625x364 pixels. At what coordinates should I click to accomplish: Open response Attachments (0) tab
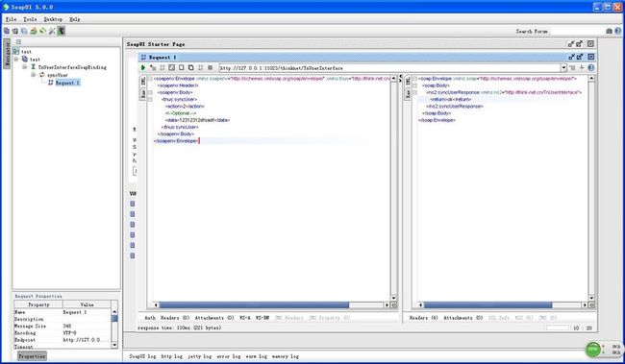pyautogui.click(x=463, y=318)
